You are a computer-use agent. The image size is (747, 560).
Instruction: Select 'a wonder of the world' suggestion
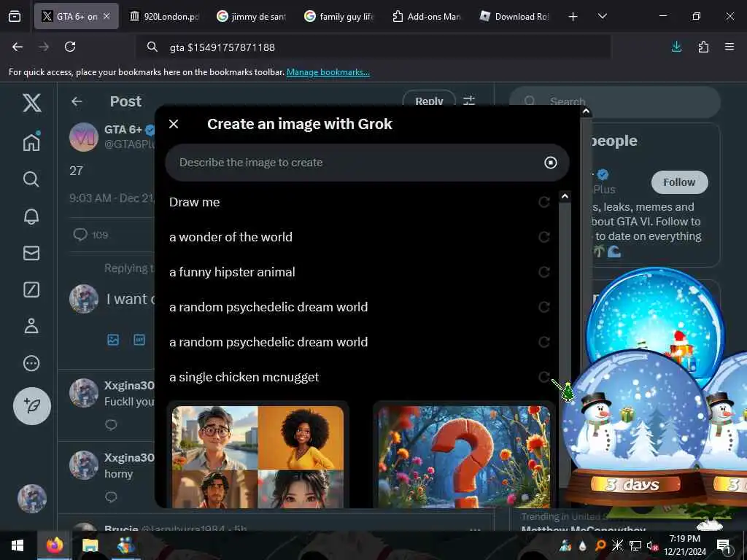231,237
